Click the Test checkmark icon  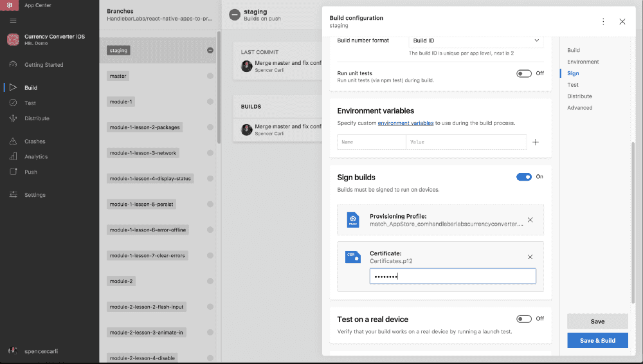[13, 103]
